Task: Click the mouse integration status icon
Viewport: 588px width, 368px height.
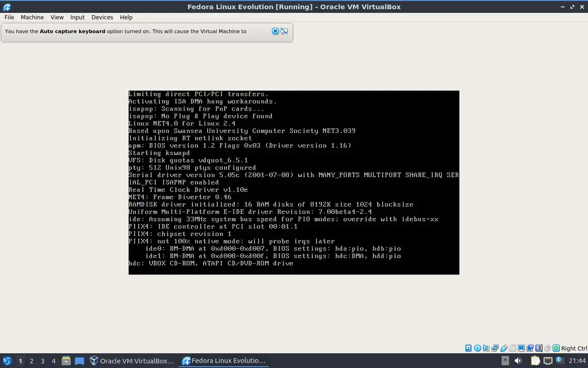Action: click(547, 348)
